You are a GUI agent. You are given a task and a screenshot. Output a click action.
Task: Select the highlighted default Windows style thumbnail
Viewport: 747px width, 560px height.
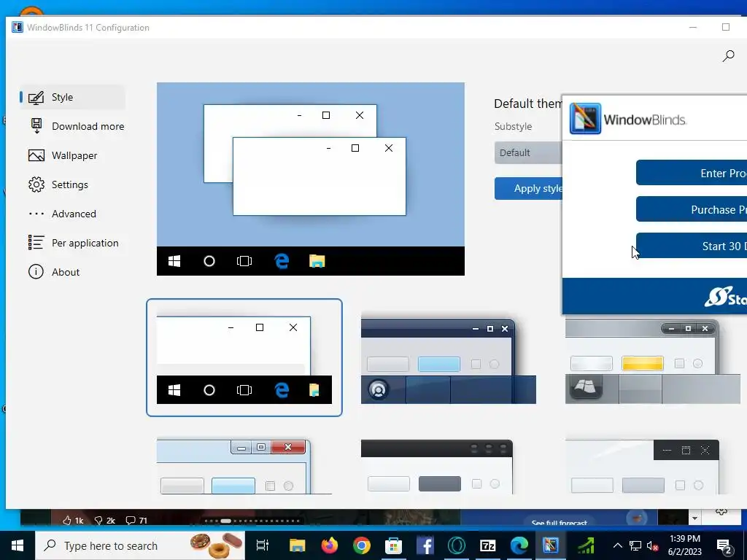coord(244,357)
